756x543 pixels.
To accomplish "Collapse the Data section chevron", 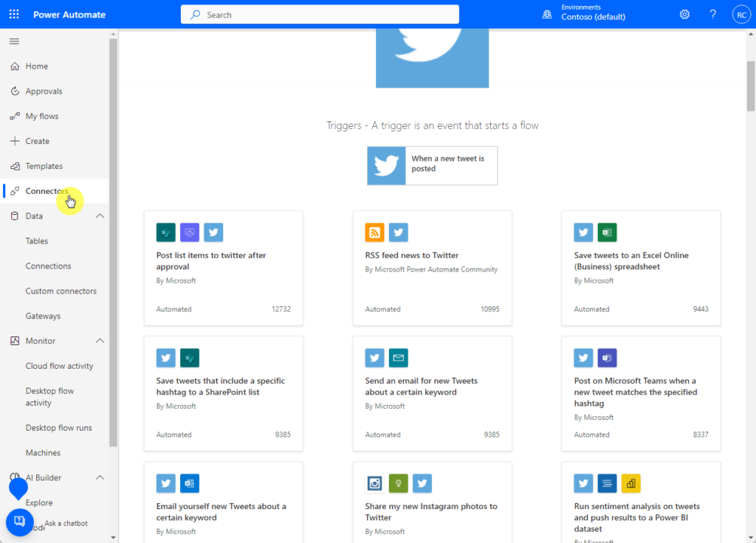I will point(100,216).
